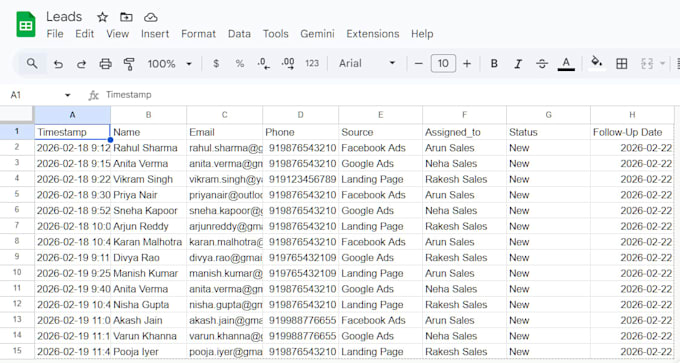
Task: Open the Help menu
Action: pyautogui.click(x=422, y=34)
